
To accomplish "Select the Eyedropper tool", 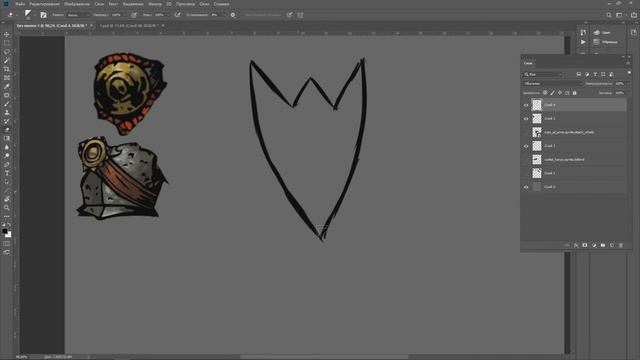I will click(7, 86).
